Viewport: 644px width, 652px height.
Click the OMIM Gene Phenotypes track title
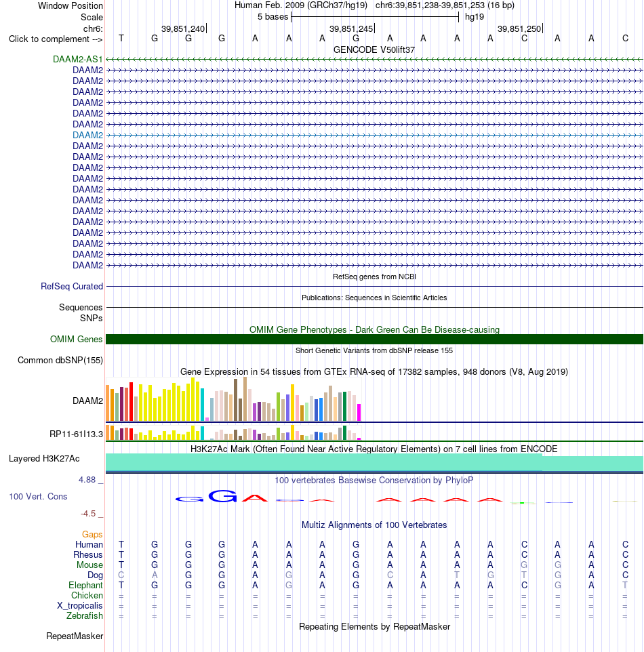click(x=374, y=330)
